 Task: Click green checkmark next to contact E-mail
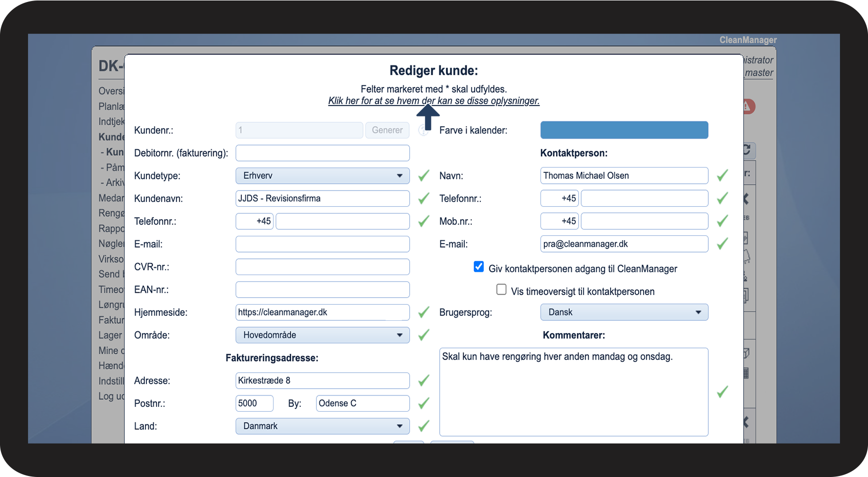[722, 244]
